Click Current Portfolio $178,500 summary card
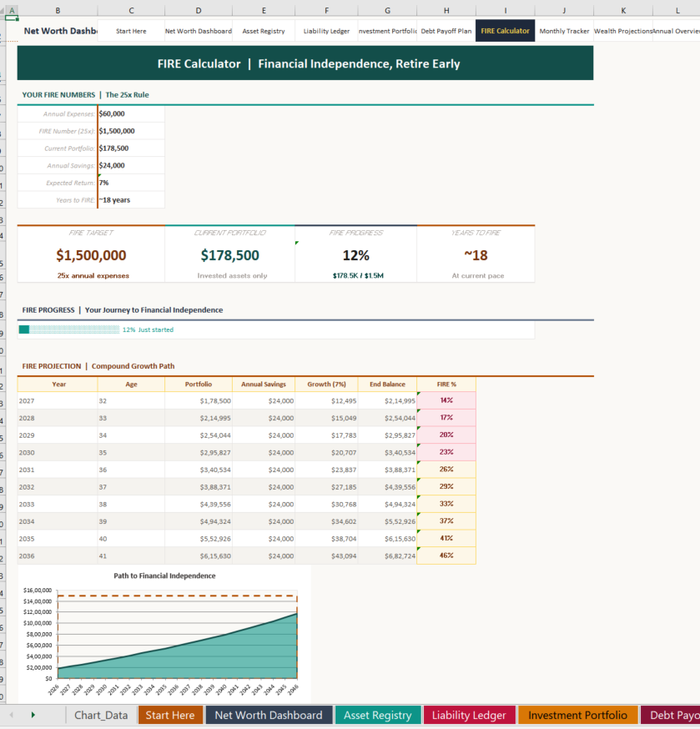Image resolution: width=700 pixels, height=729 pixels. 229,254
